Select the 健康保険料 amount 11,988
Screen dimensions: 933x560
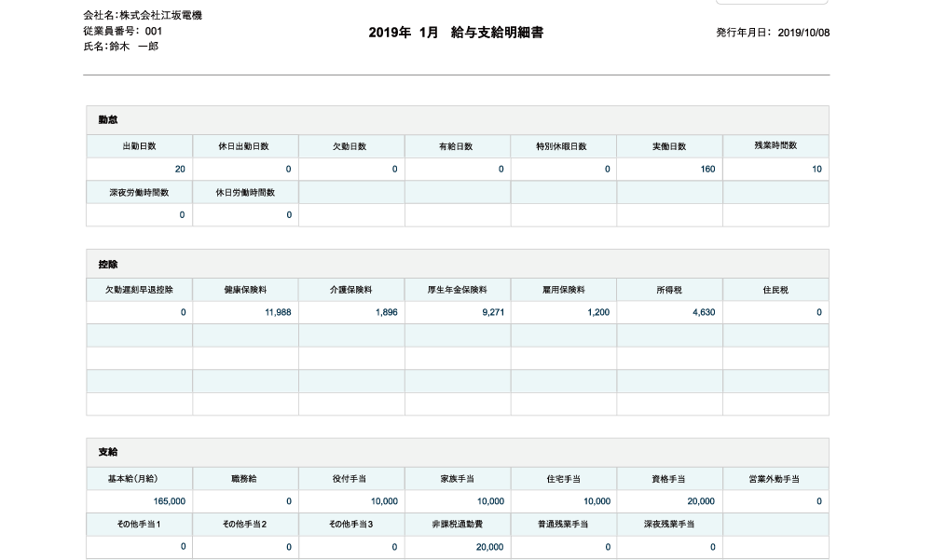(x=246, y=313)
